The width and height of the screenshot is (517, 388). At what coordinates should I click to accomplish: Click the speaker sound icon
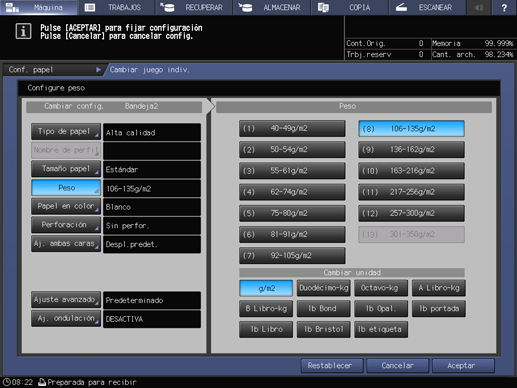pyautogui.click(x=479, y=7)
